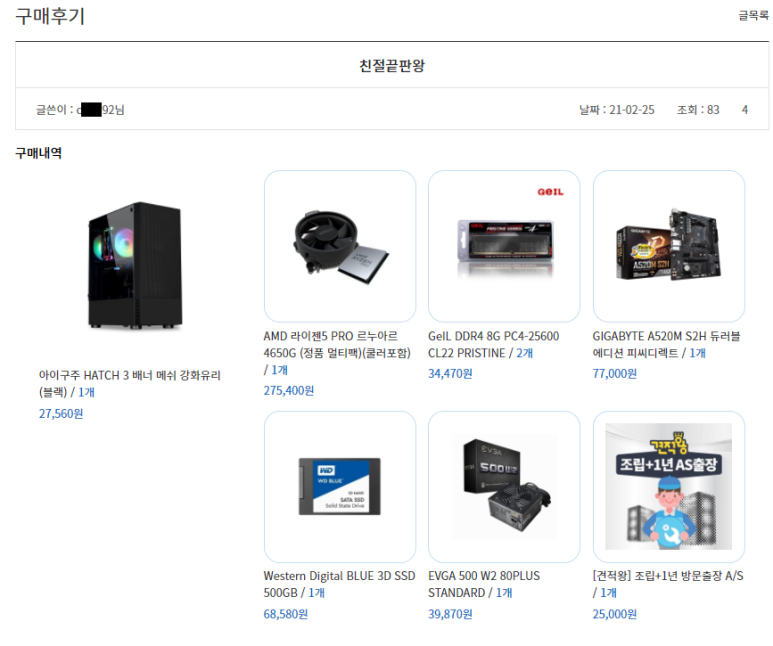This screenshot has height=646, width=773.
Task: Open GIGABYTE A520M S2H motherboard image
Action: tap(668, 246)
